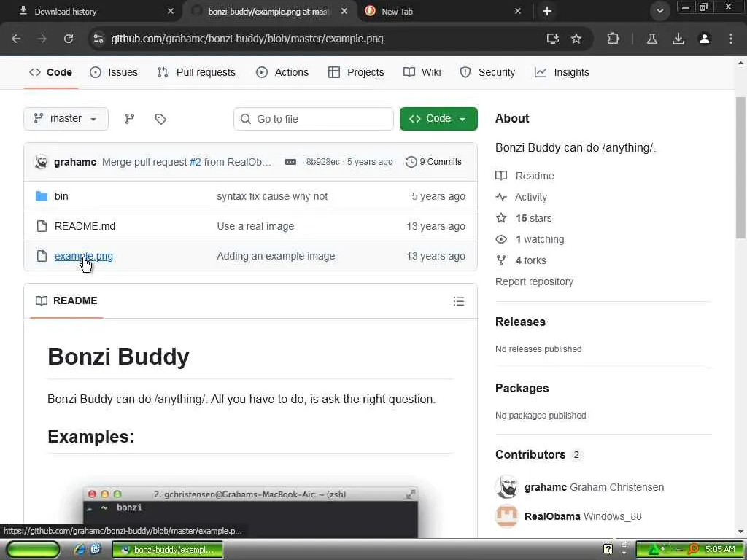Image resolution: width=747 pixels, height=560 pixels.
Task: Click the taskbar clock showing 5:05 AM
Action: (720, 549)
